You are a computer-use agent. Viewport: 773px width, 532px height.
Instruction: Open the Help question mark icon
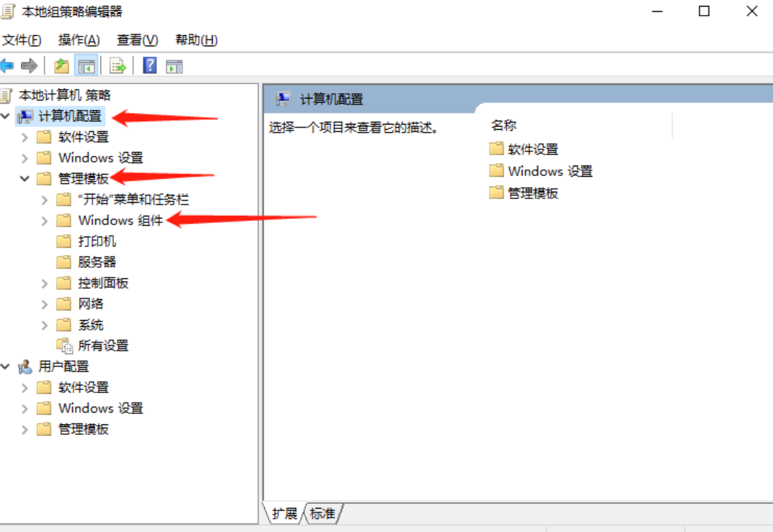150,65
